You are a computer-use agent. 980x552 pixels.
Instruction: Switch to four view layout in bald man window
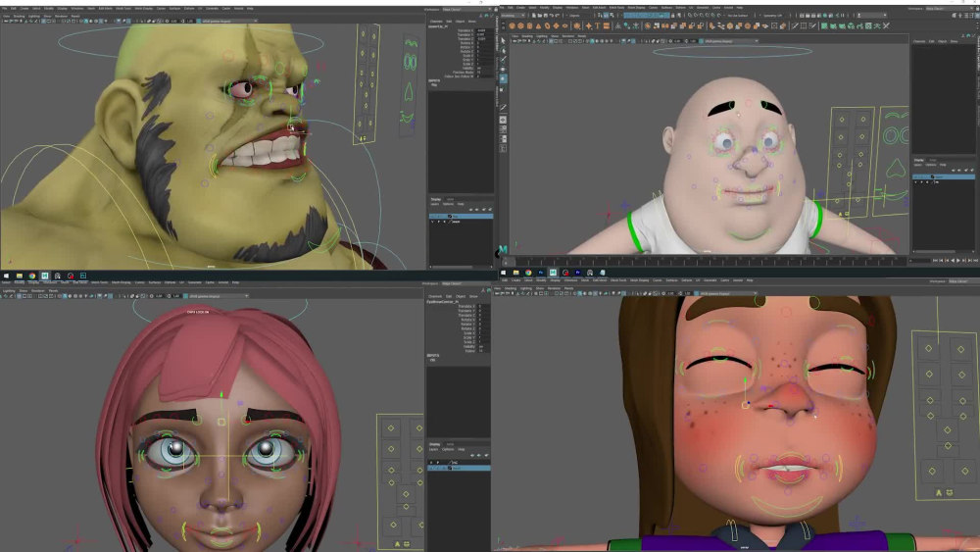(503, 129)
